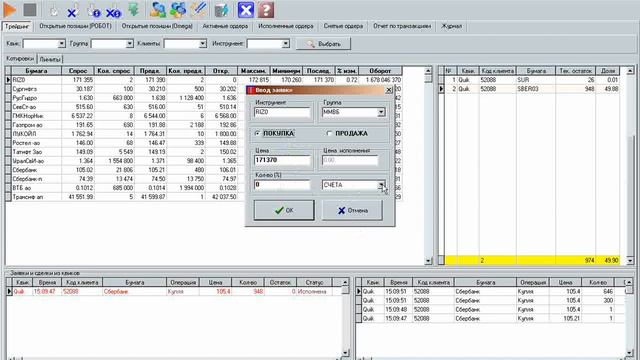Switch to the Трейдинг tab
The image size is (640, 360).
pos(17,26)
